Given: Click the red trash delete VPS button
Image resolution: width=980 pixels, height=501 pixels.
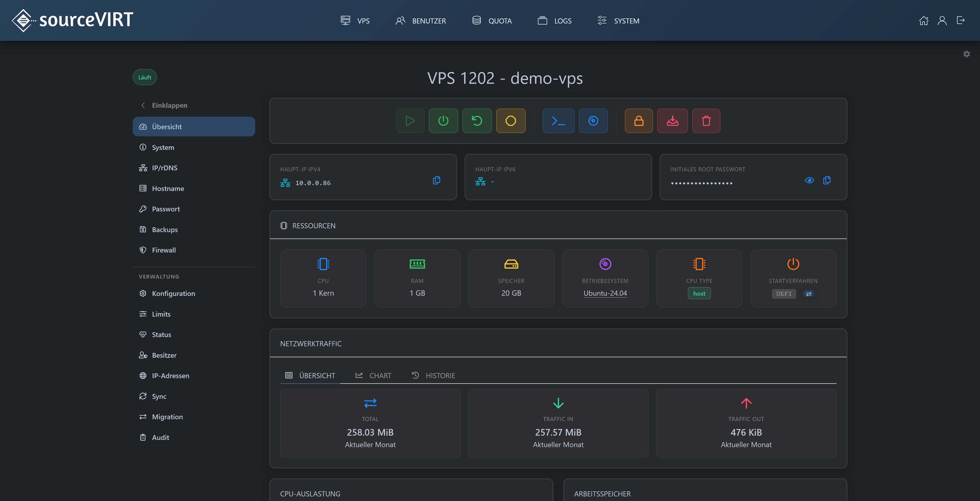Looking at the screenshot, I should 706,121.
